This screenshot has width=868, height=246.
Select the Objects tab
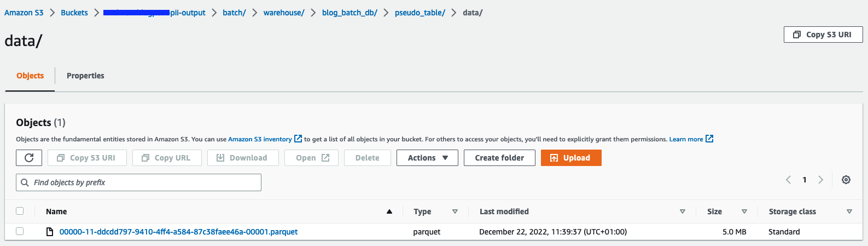tap(30, 76)
